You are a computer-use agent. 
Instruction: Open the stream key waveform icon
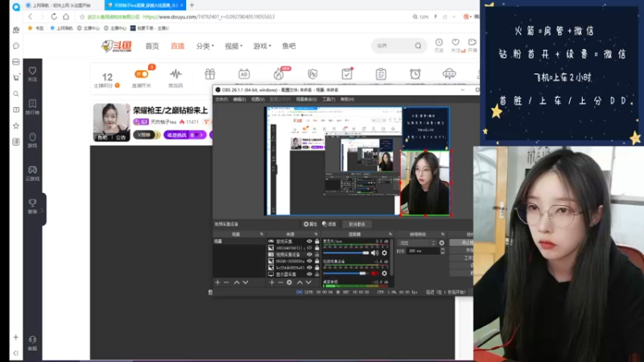[x=175, y=74]
